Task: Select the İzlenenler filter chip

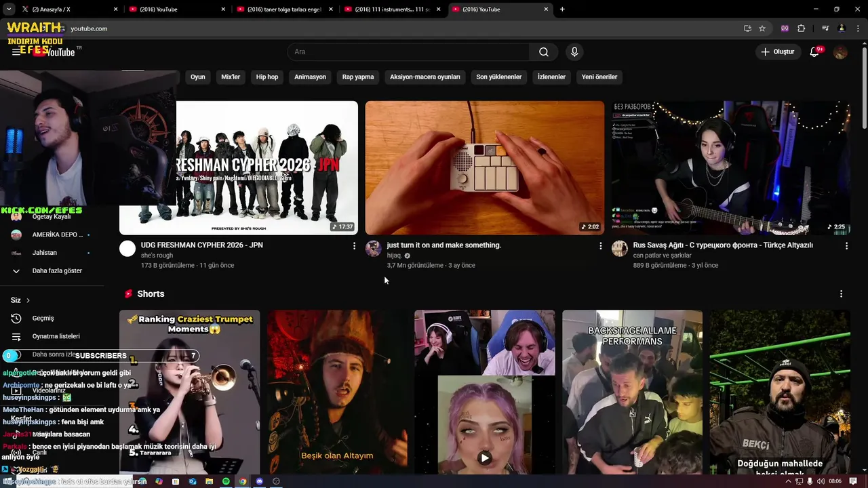Action: [x=551, y=77]
